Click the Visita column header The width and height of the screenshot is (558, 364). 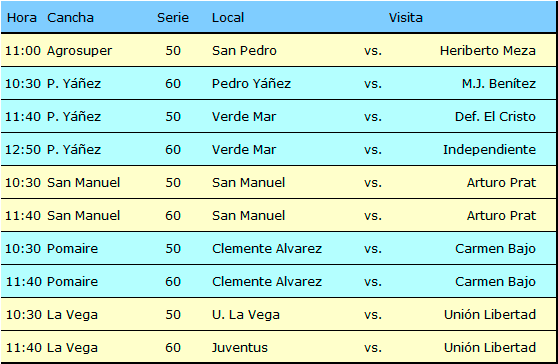coord(406,17)
